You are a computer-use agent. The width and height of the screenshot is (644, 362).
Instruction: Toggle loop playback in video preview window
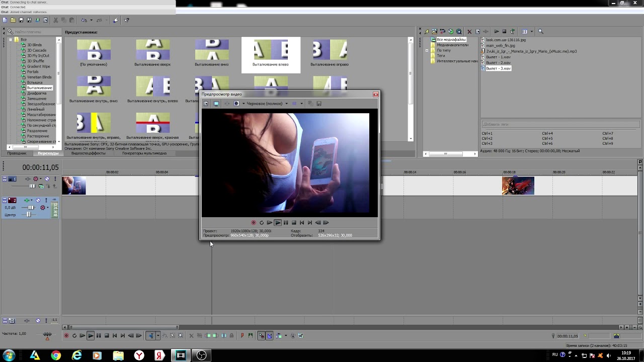(x=262, y=223)
